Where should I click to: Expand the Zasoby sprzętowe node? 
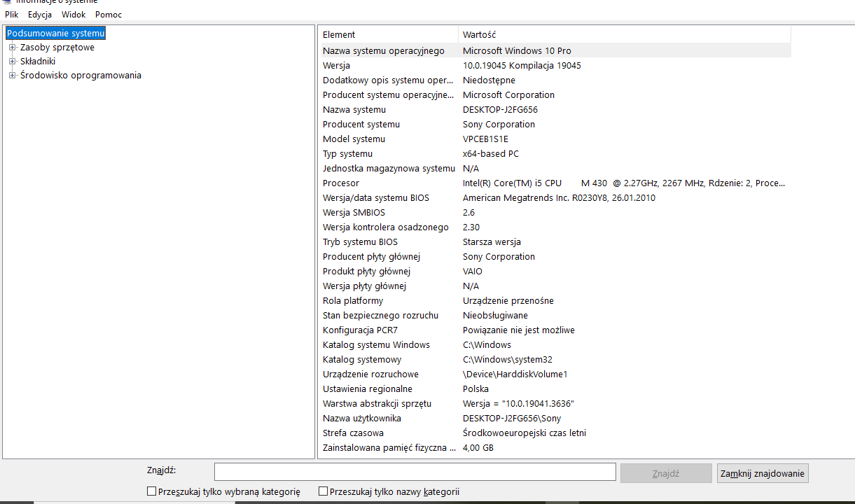pos(12,48)
